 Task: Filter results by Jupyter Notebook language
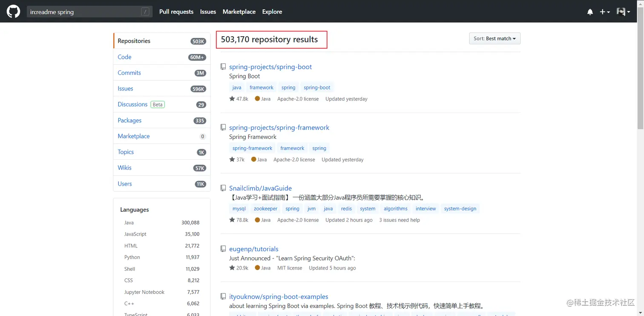[x=162, y=292]
